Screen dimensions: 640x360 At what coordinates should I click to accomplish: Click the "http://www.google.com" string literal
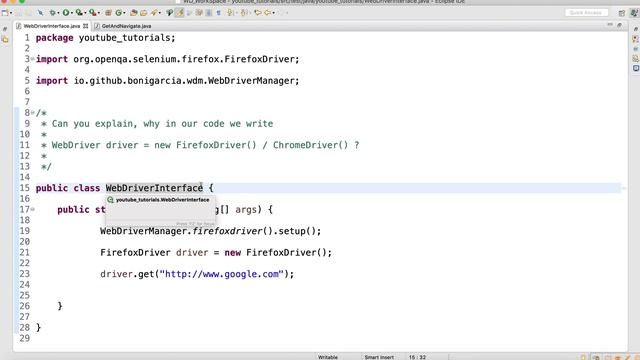(x=221, y=274)
